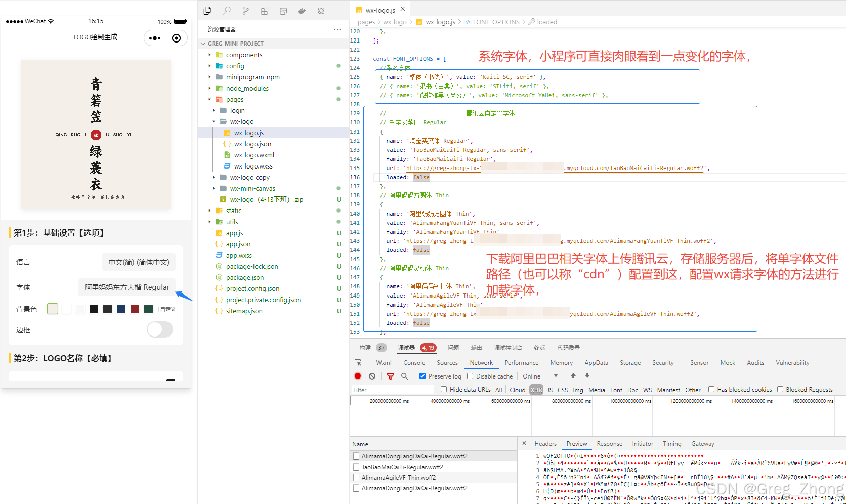Open the font picker 阿里妈妈东方大楷 Regular
846x504 pixels.
coord(127,287)
